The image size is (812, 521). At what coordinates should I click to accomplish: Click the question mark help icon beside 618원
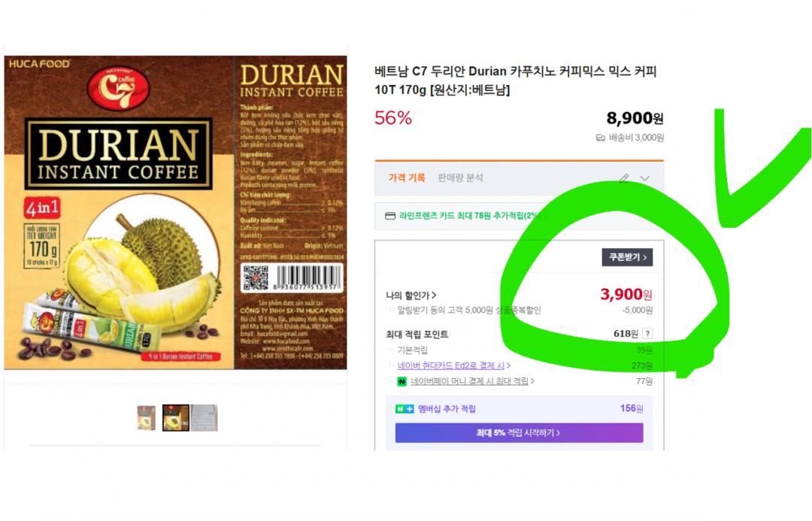coord(647,334)
